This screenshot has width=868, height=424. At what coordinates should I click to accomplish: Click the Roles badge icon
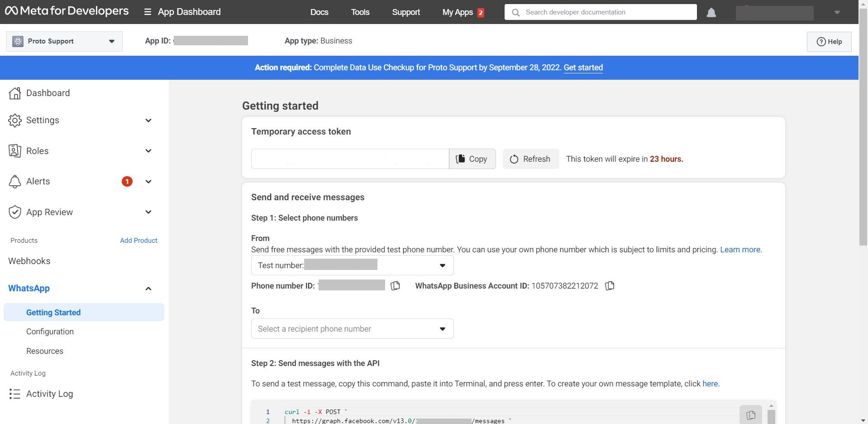(15, 151)
